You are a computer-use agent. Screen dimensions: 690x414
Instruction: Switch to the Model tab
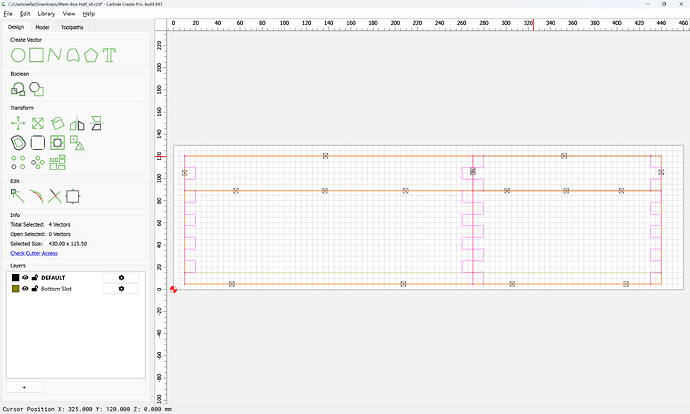42,27
